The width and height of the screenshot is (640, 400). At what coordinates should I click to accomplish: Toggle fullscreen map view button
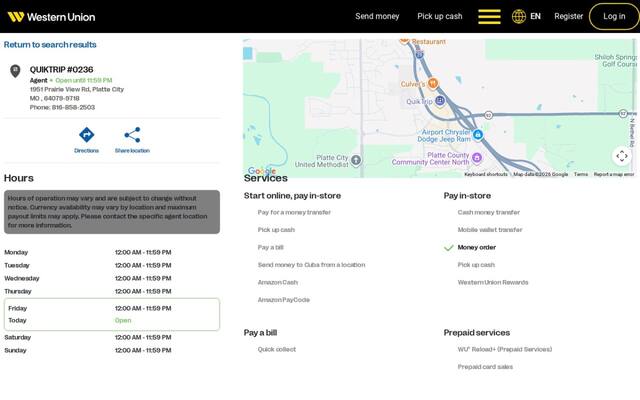click(622, 156)
